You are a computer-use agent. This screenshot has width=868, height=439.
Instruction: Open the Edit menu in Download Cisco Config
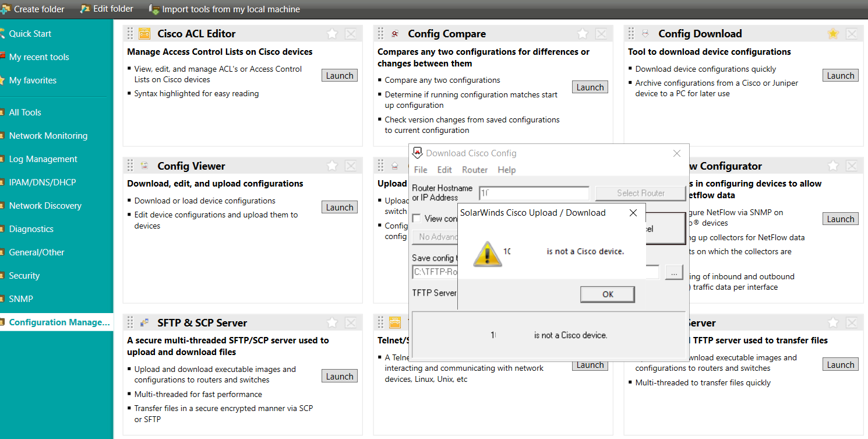444,170
